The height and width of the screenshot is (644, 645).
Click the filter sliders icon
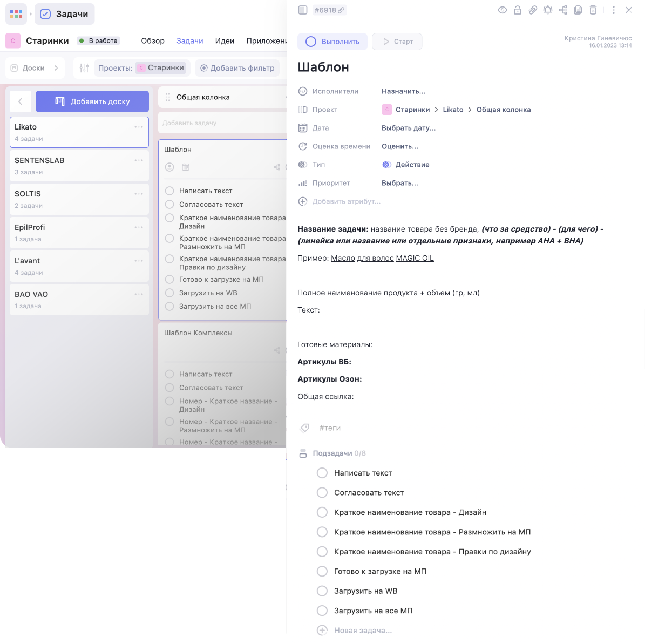coord(84,68)
